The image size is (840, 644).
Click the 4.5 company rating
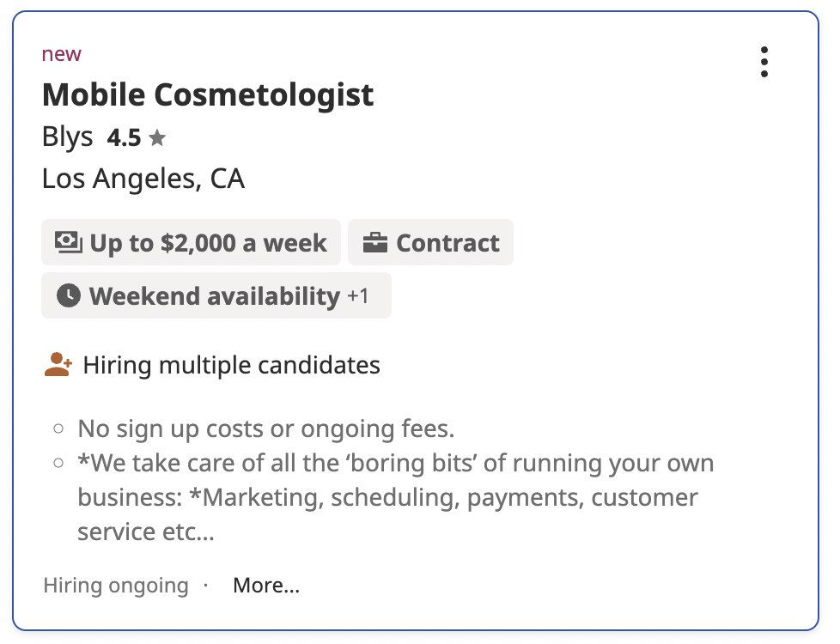coord(124,137)
